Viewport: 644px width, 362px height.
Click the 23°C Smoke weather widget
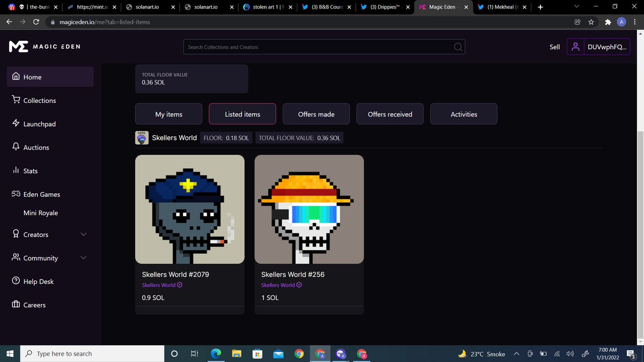[481, 354]
